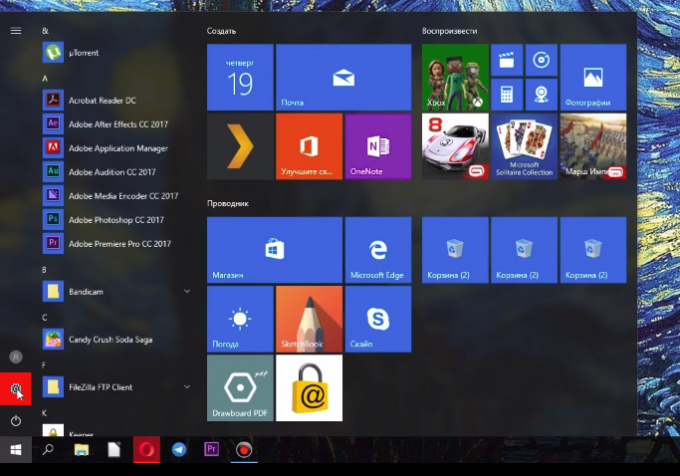Open File Explorer from the taskbar
680x476 pixels.
pyautogui.click(x=81, y=450)
